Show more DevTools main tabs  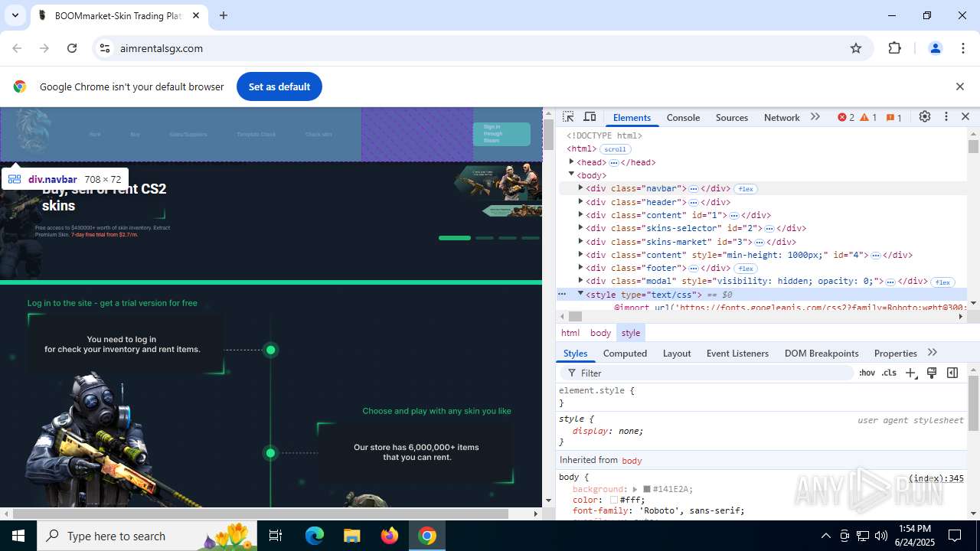815,117
